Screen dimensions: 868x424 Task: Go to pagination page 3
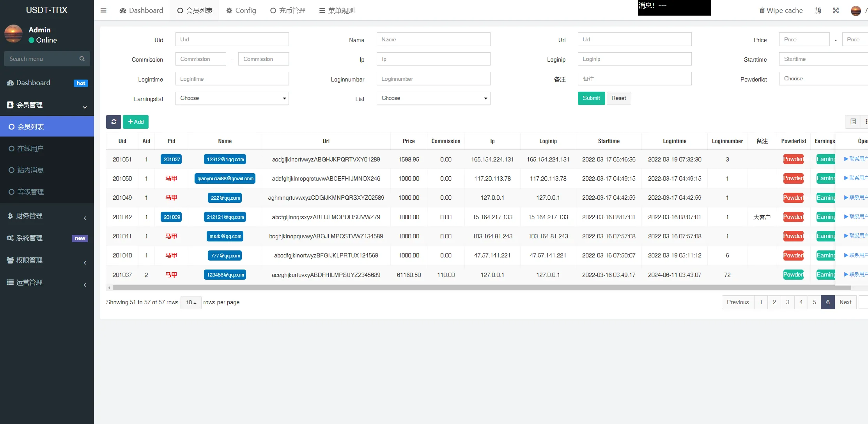tap(787, 302)
